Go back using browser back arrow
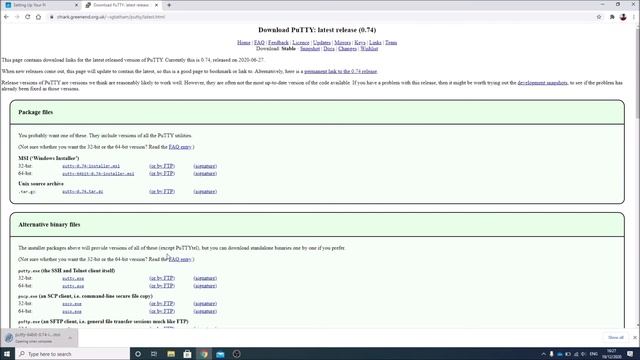This screenshot has height=360, width=640. 6,17
